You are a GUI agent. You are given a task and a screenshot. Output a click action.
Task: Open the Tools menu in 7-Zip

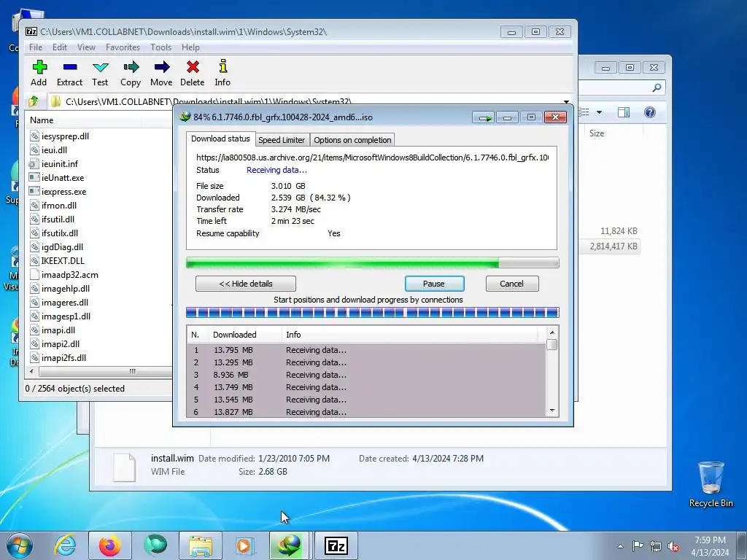pyautogui.click(x=160, y=47)
